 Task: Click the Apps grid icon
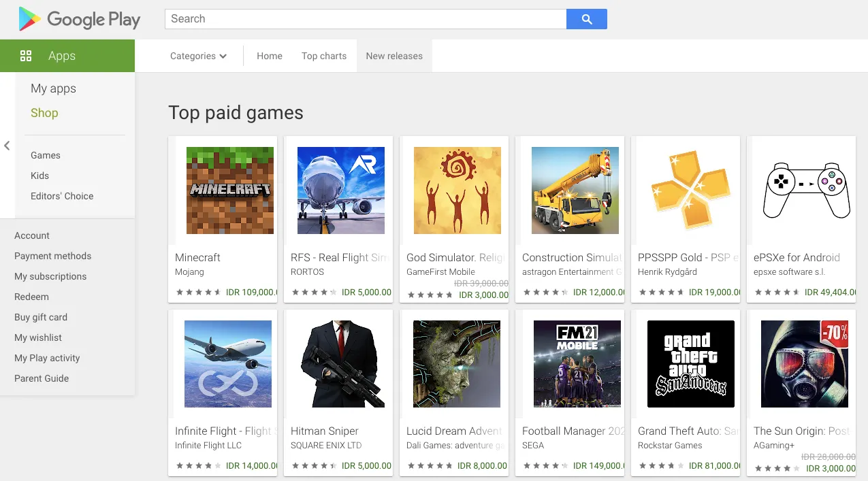pos(26,56)
